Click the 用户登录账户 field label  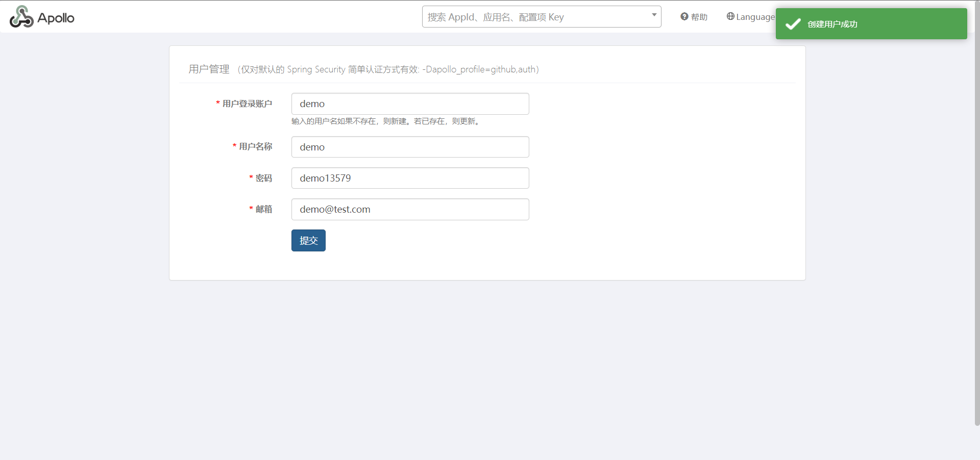pos(247,104)
